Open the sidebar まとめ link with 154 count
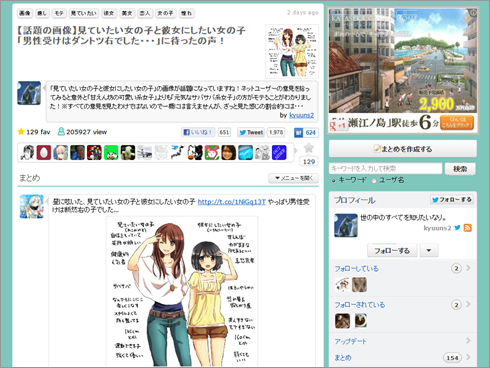Screen dimensions: 490x368 click(343, 357)
